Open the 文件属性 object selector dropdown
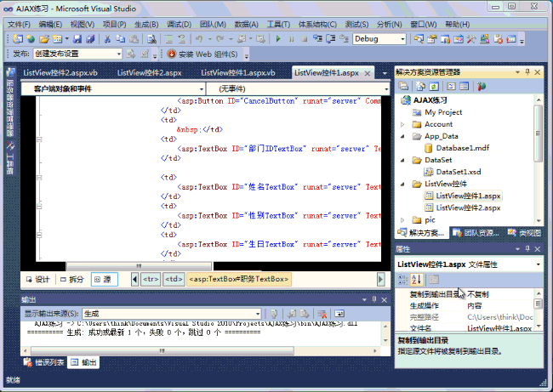The height and width of the screenshot is (392, 553). 539,264
